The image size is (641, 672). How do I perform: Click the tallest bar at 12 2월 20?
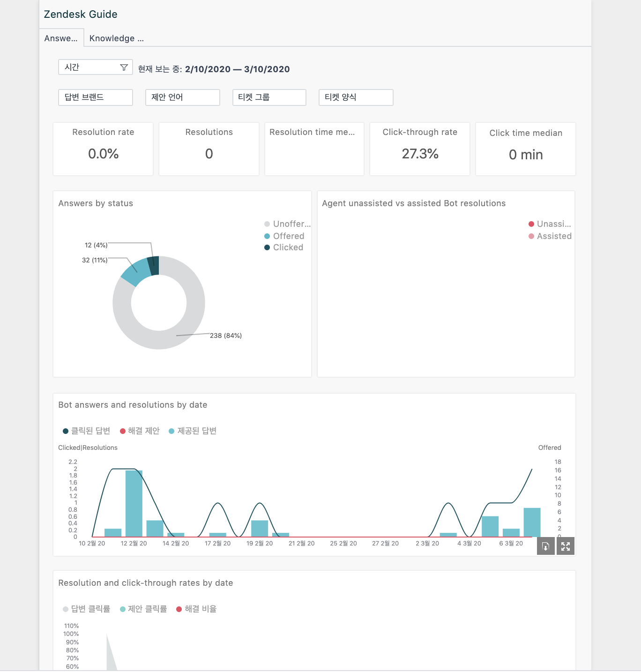pos(134,504)
